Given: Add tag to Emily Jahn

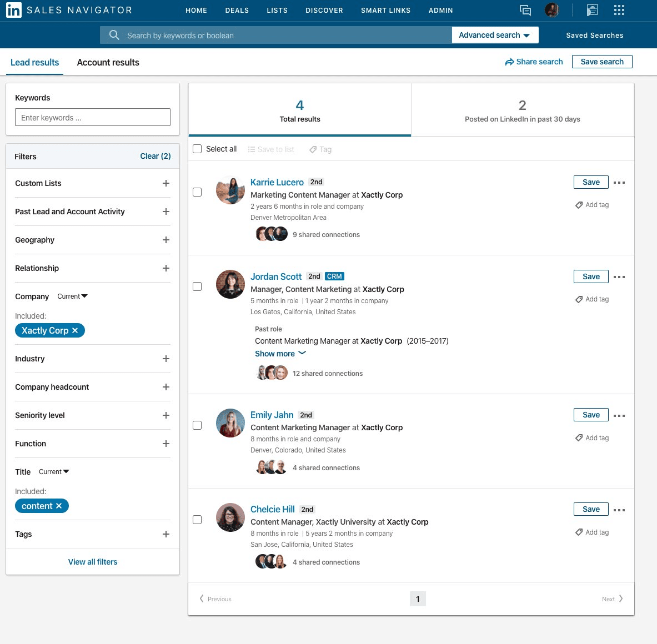Looking at the screenshot, I should 592,437.
